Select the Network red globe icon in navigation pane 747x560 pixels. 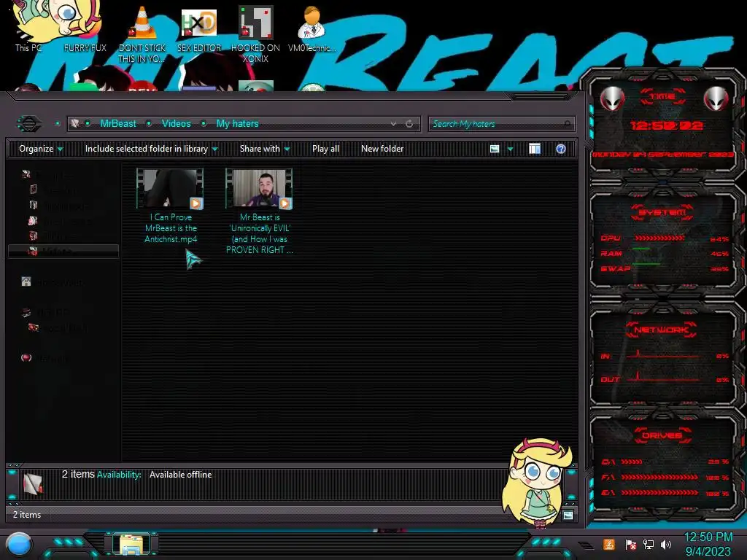pyautogui.click(x=26, y=357)
